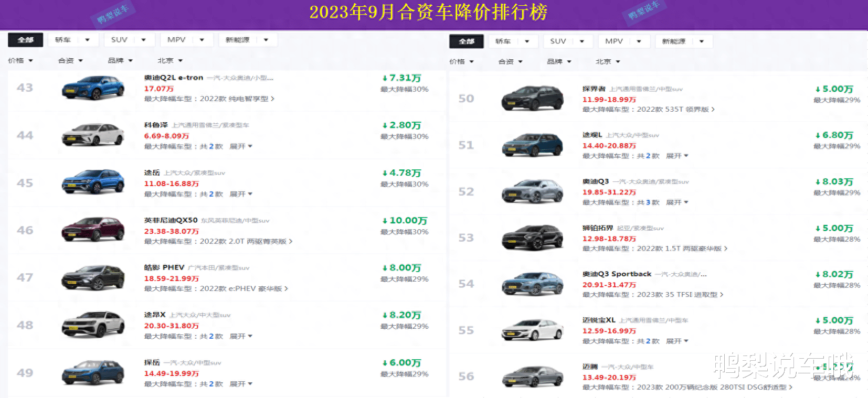Click the 迈腾 car thumbnail
The height and width of the screenshot is (398, 868).
(x=533, y=376)
